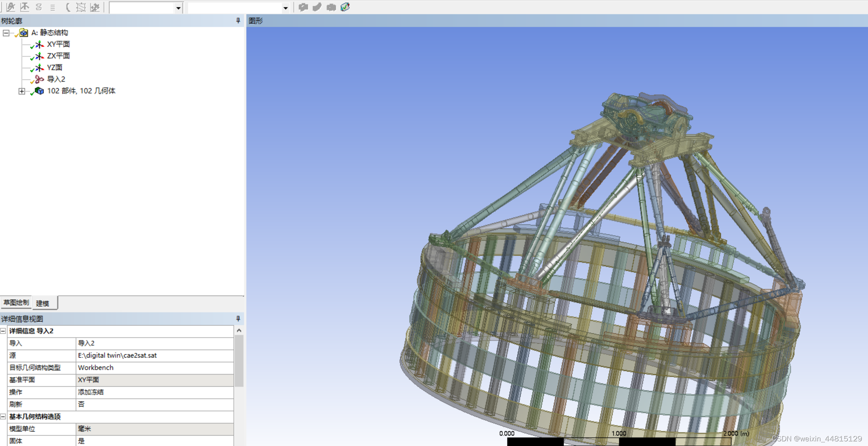The image size is (868, 446).
Task: Click the 详细信息视图 panel title
Action: 22,319
